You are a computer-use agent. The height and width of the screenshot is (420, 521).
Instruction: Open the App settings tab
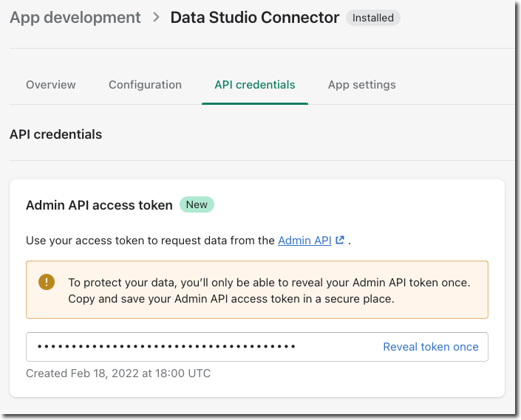pos(362,85)
